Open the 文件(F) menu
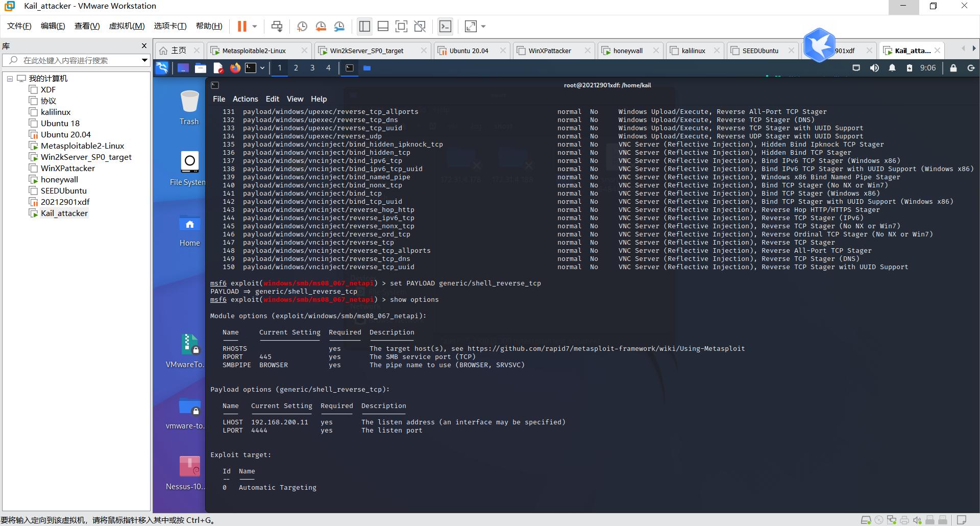 [19, 26]
